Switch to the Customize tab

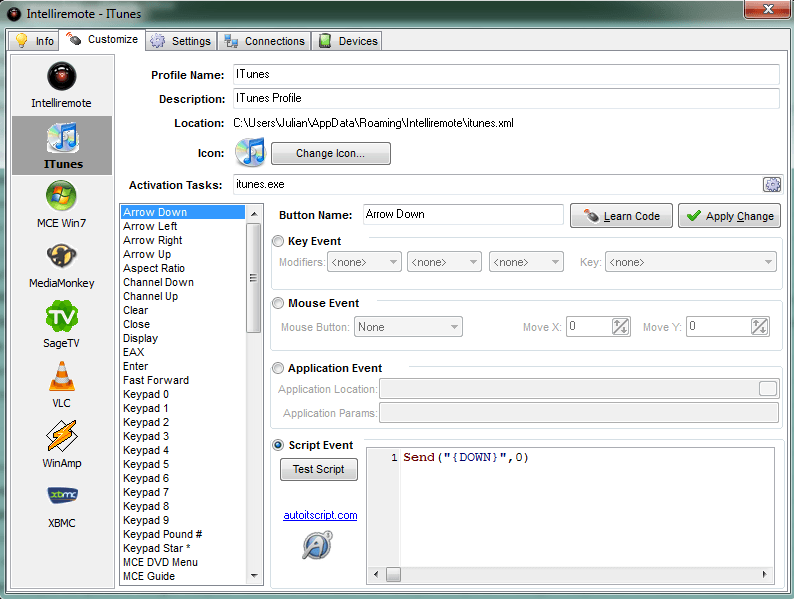[102, 39]
